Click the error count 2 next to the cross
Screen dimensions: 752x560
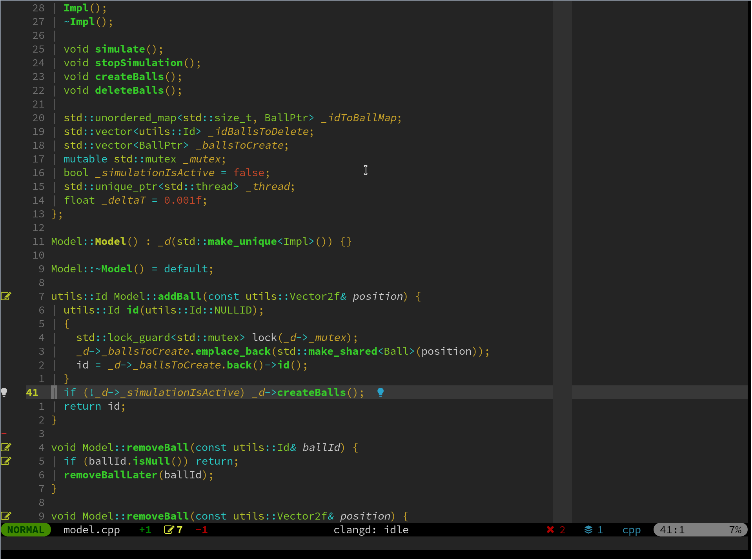[x=563, y=529]
